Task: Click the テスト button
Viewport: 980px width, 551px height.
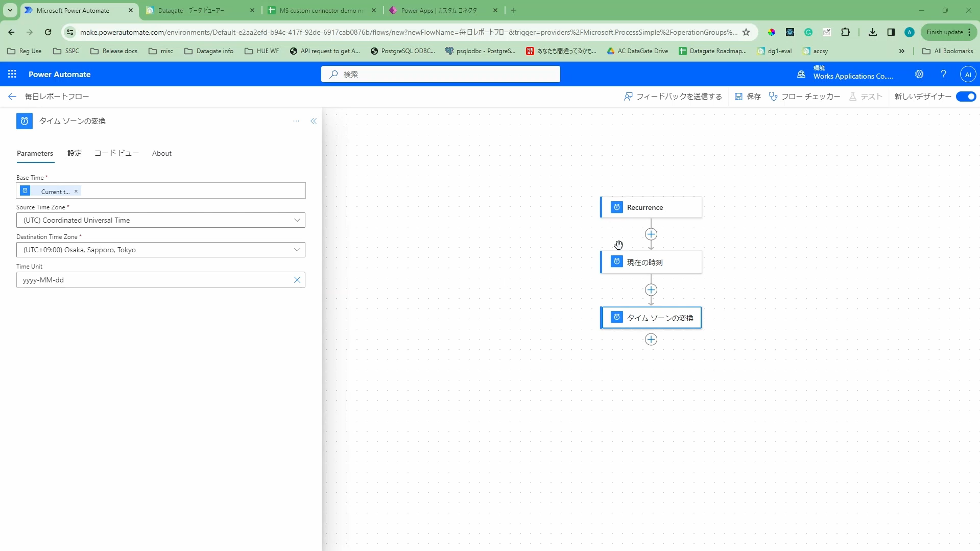Action: [866, 97]
